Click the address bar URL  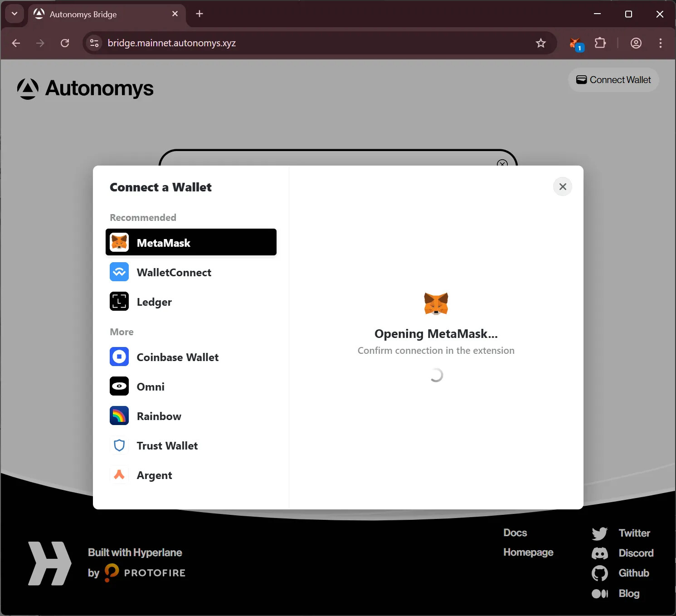(x=171, y=43)
